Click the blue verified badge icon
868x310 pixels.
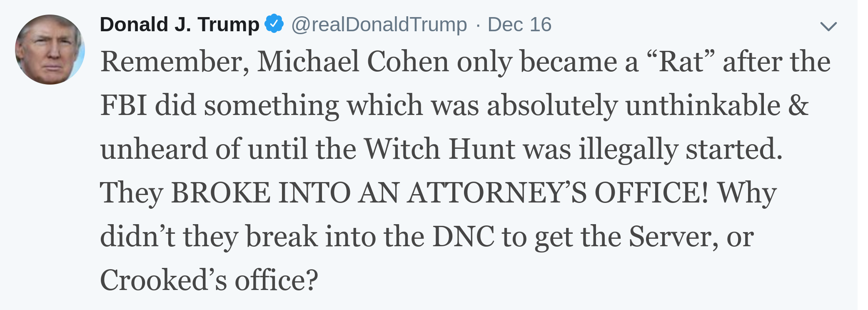274,23
